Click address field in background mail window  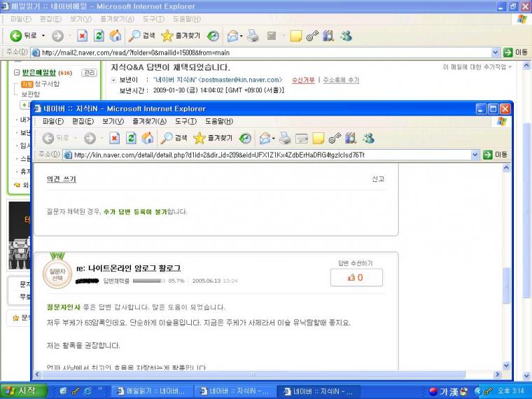[265, 52]
